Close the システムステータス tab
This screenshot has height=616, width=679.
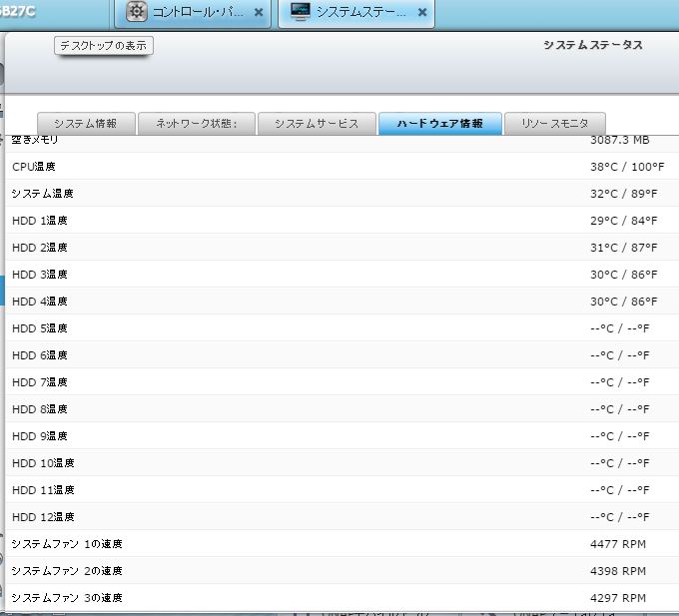tap(422, 13)
